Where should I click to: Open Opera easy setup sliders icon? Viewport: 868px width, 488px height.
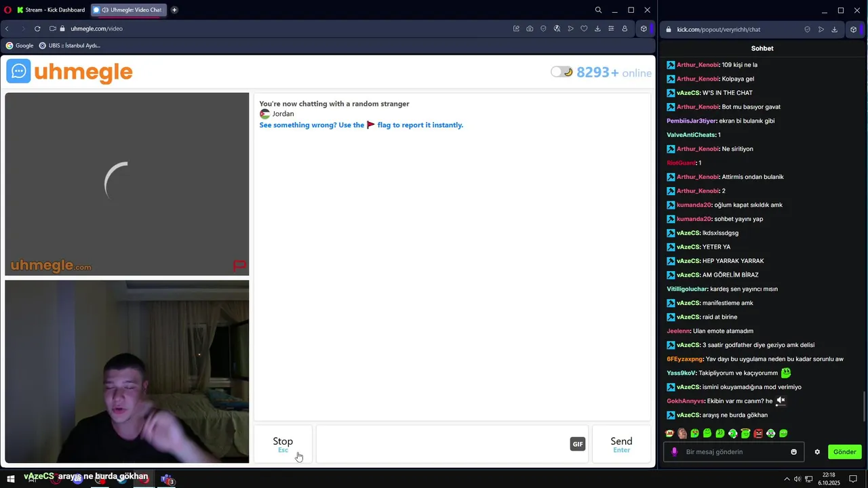point(611,28)
